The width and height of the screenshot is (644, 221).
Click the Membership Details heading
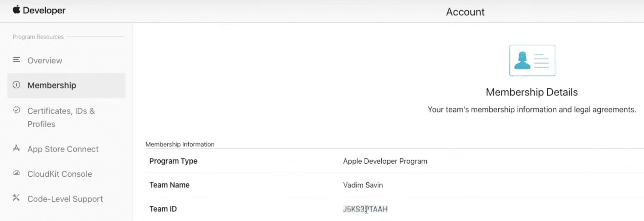(x=532, y=92)
